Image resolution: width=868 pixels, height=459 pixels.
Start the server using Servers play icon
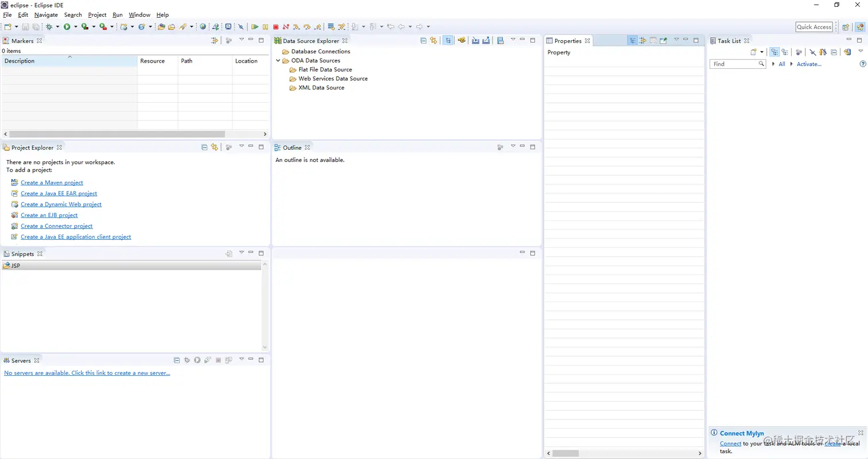(x=197, y=360)
